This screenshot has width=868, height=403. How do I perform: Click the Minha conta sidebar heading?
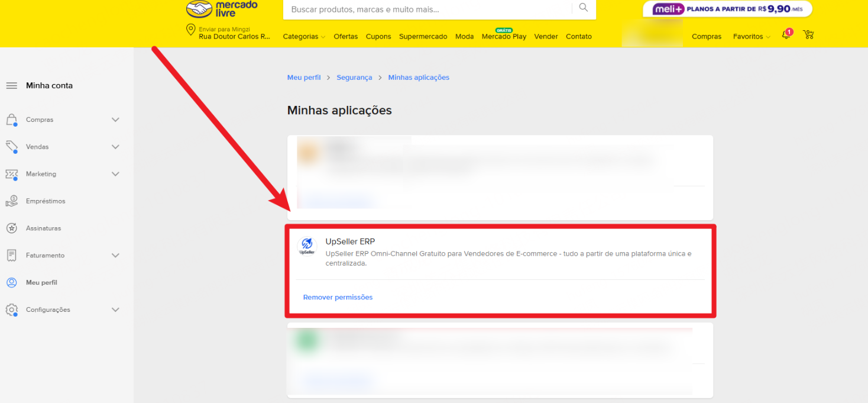(x=49, y=86)
